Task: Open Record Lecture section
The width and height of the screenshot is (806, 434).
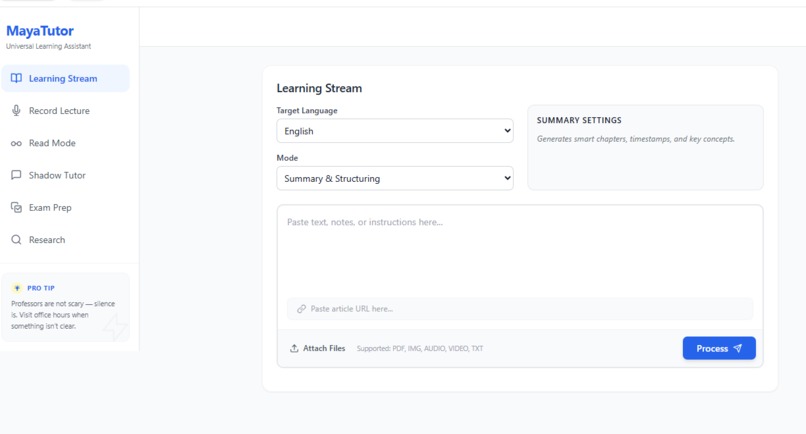Action: [x=65, y=111]
